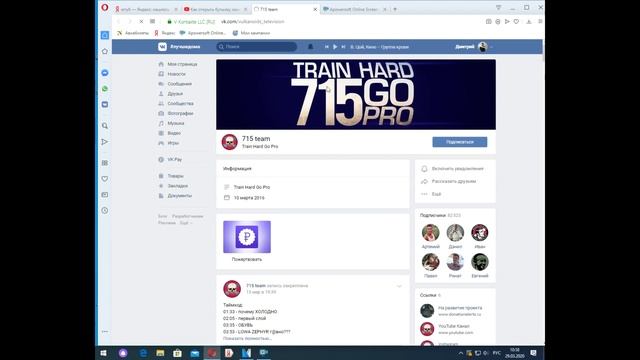
Task: Open Opera sidebar Messenger icon
Action: click(105, 73)
